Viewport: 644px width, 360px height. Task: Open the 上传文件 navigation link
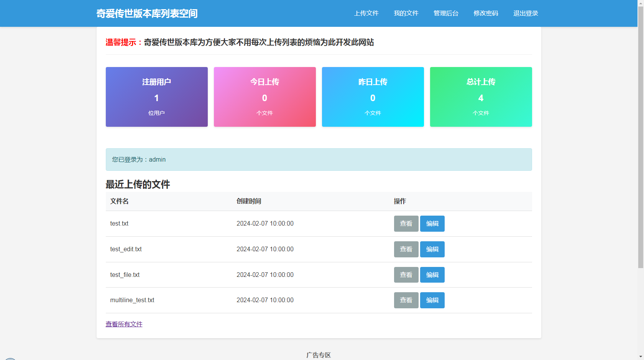coord(366,13)
